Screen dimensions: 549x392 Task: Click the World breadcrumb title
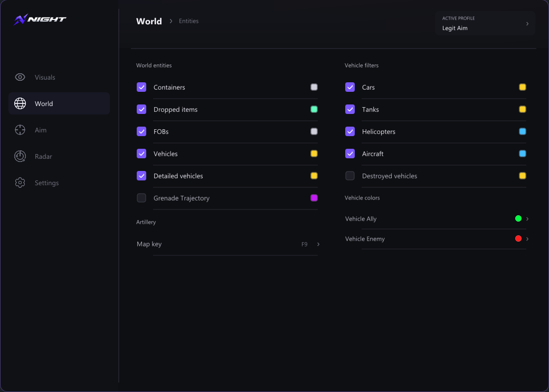coord(149,21)
